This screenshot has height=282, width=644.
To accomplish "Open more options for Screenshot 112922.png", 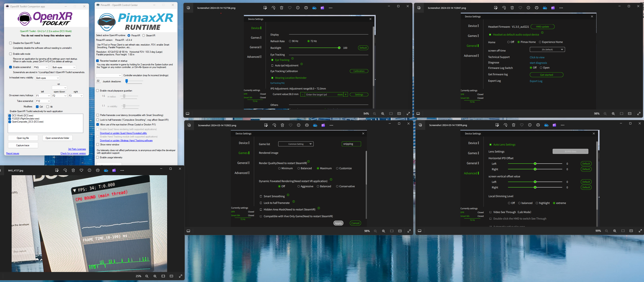I will tap(331, 125).
